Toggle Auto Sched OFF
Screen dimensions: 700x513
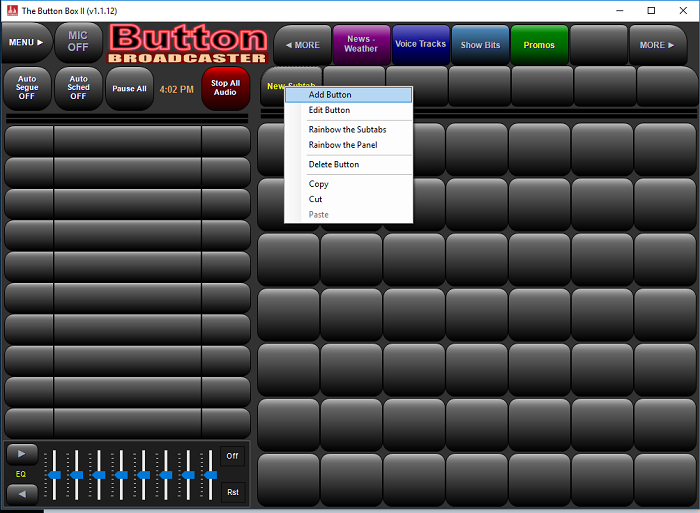79,88
